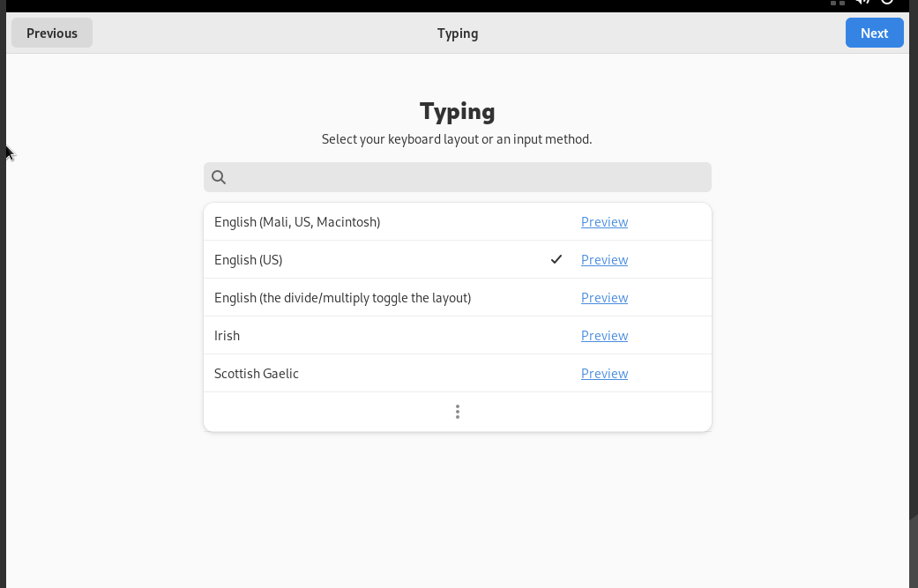Open the Irish layout Preview link
This screenshot has height=588, width=918.
point(604,336)
